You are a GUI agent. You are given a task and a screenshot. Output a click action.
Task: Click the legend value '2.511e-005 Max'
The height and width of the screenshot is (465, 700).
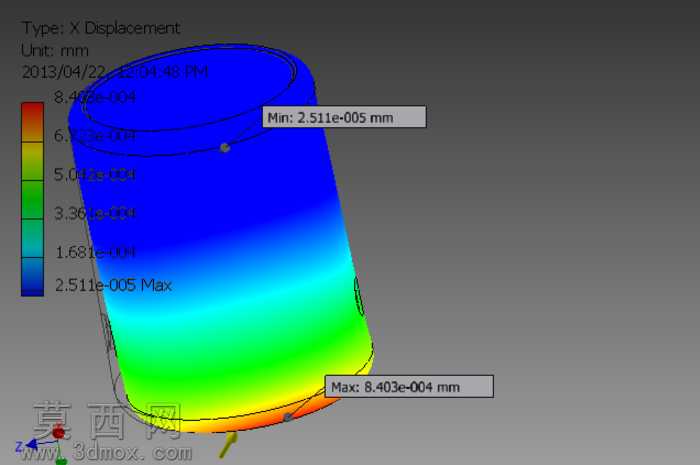click(113, 285)
